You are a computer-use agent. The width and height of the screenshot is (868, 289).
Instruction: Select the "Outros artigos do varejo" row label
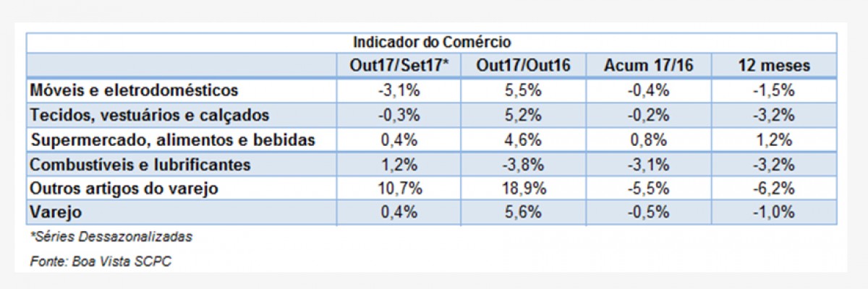point(124,189)
